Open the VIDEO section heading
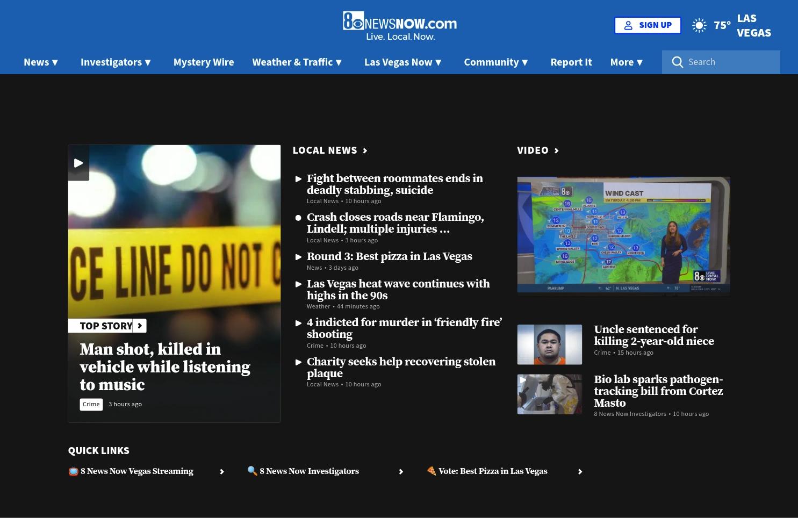Viewport: 798px width, 532px height. coord(533,150)
